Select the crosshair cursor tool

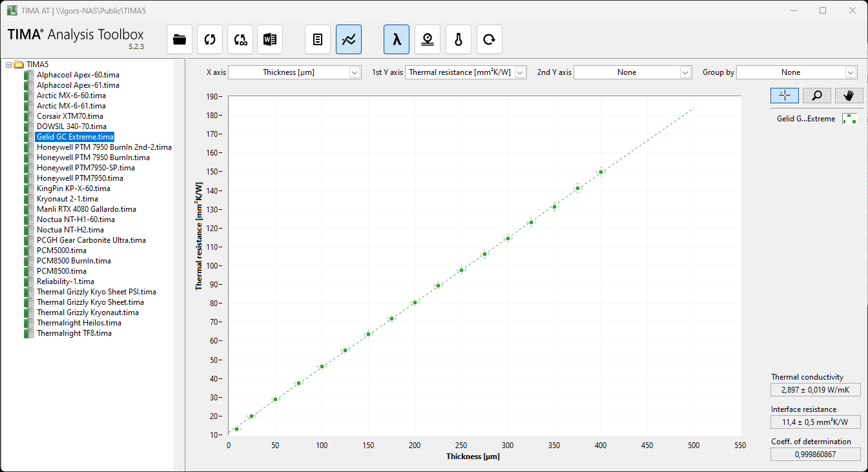[785, 96]
